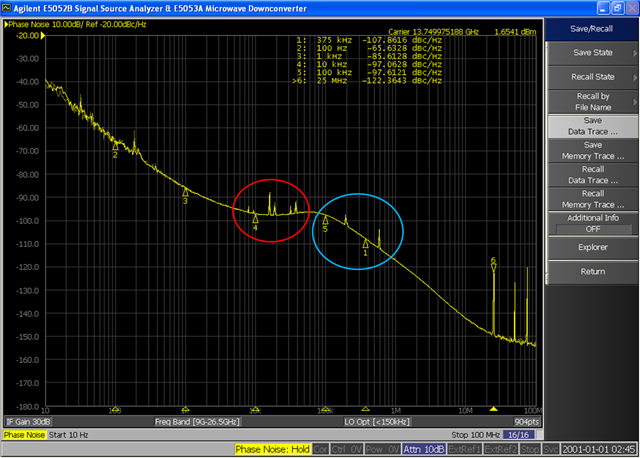This screenshot has width=640, height=458.
Task: Click the Stop 100 MHz field
Action: click(x=476, y=435)
